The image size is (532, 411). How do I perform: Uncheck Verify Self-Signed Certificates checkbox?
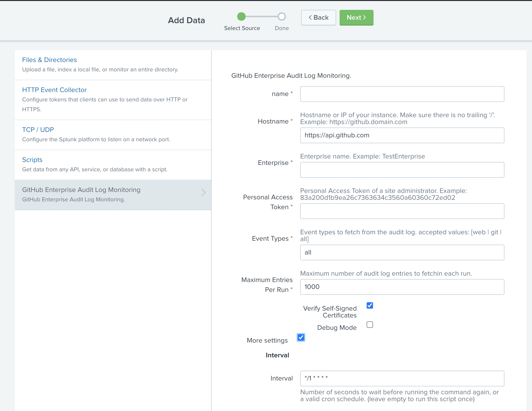[370, 305]
